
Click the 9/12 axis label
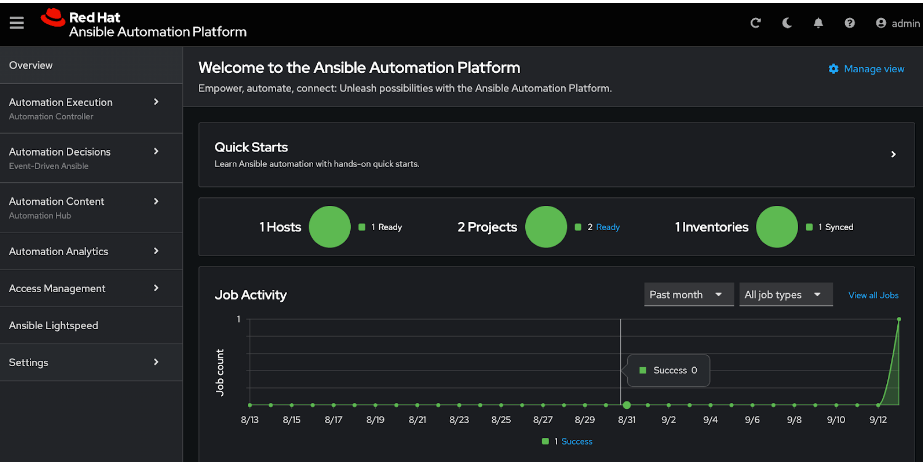tap(878, 420)
